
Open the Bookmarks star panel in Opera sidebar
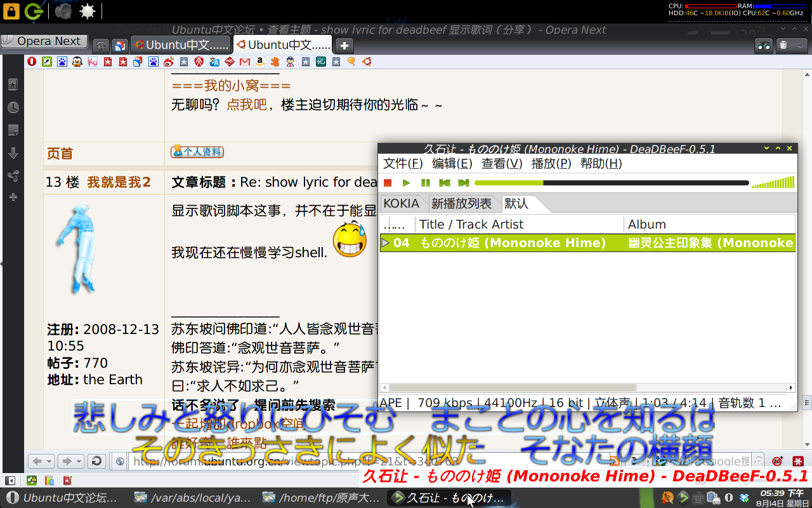pyautogui.click(x=13, y=84)
